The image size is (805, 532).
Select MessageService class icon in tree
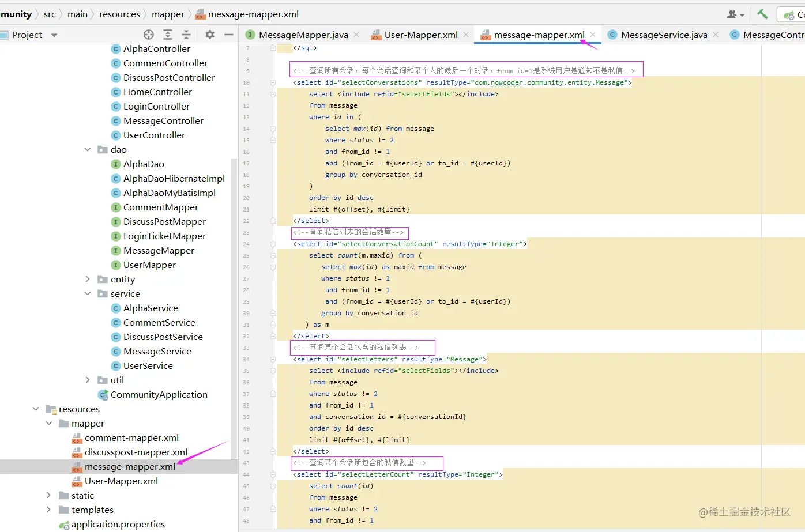(x=116, y=352)
